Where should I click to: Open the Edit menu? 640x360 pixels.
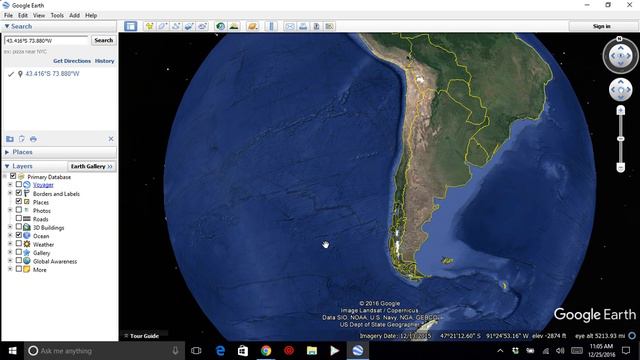(23, 15)
